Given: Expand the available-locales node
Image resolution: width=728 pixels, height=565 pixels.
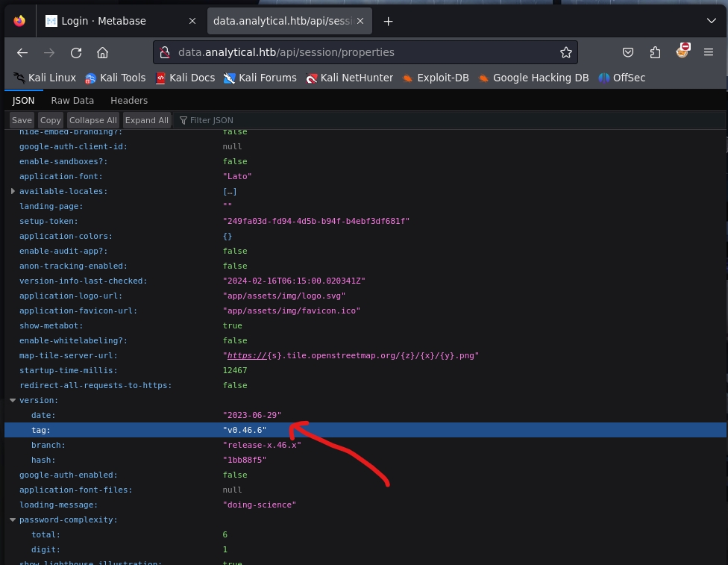Looking at the screenshot, I should click(13, 191).
